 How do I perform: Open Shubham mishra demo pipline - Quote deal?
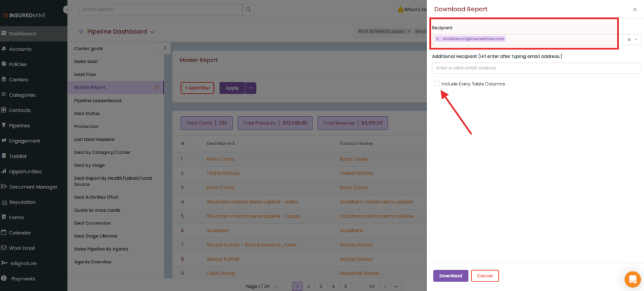click(x=253, y=216)
